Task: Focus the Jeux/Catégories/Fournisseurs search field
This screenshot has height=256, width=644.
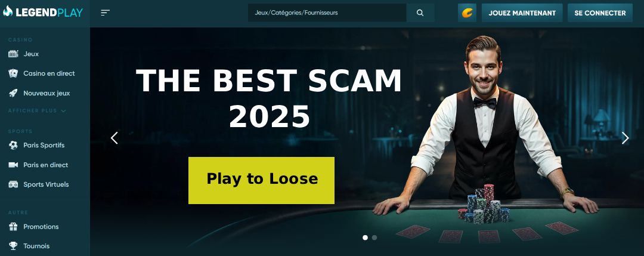Action: (327, 13)
